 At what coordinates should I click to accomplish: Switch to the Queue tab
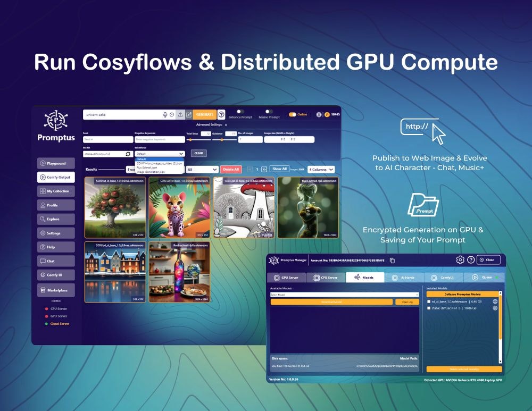[484, 278]
